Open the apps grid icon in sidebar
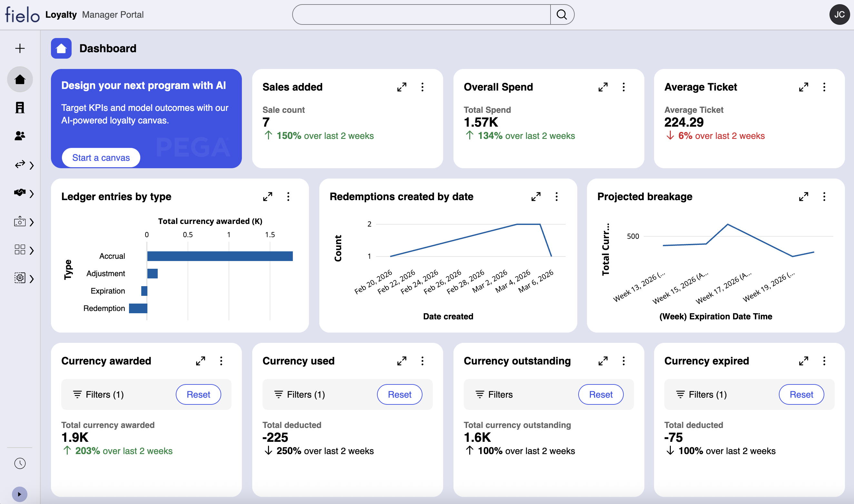854x504 pixels. (20, 250)
